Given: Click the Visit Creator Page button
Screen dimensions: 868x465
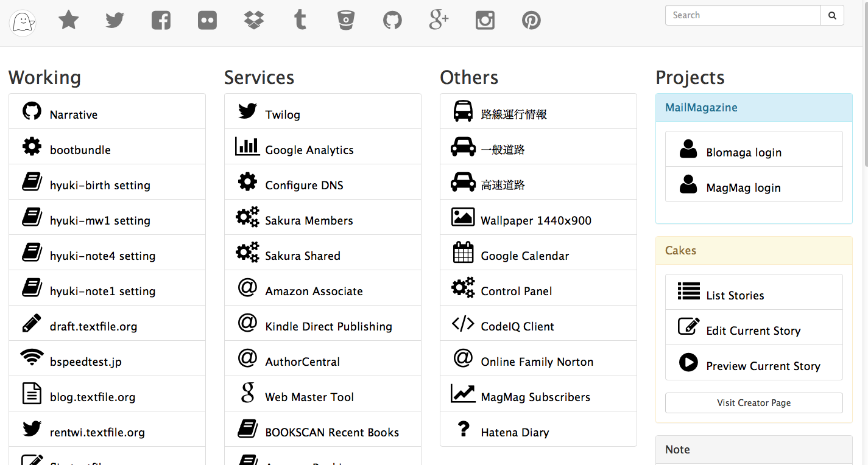Looking at the screenshot, I should click(753, 403).
